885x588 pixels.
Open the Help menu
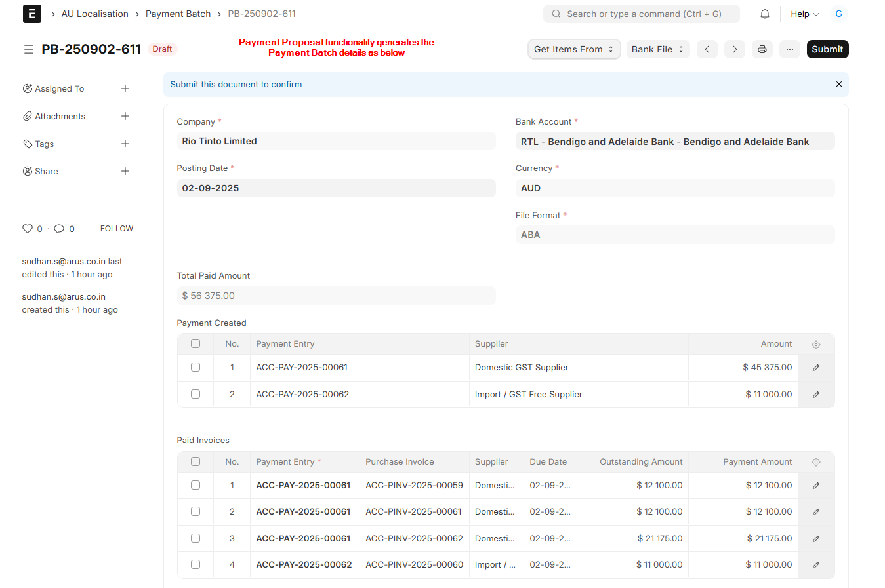804,14
